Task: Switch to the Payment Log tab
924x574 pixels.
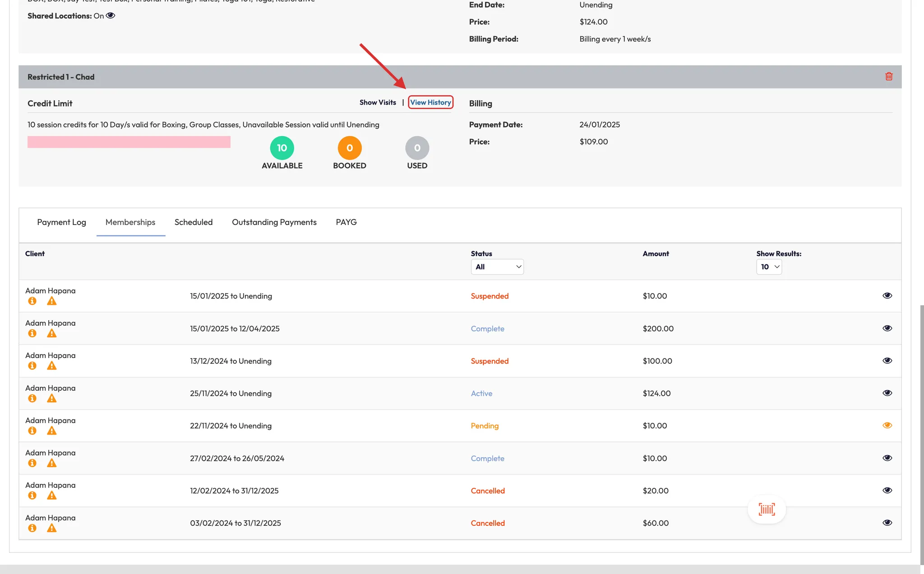Action: click(61, 222)
